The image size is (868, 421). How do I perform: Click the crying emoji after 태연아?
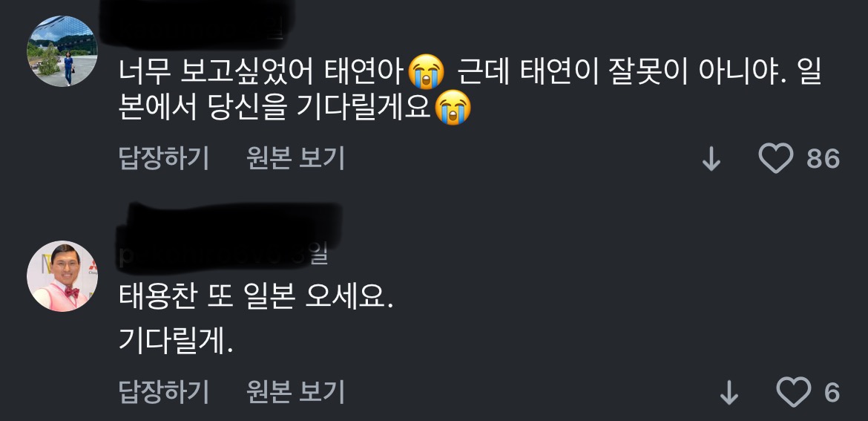(427, 72)
